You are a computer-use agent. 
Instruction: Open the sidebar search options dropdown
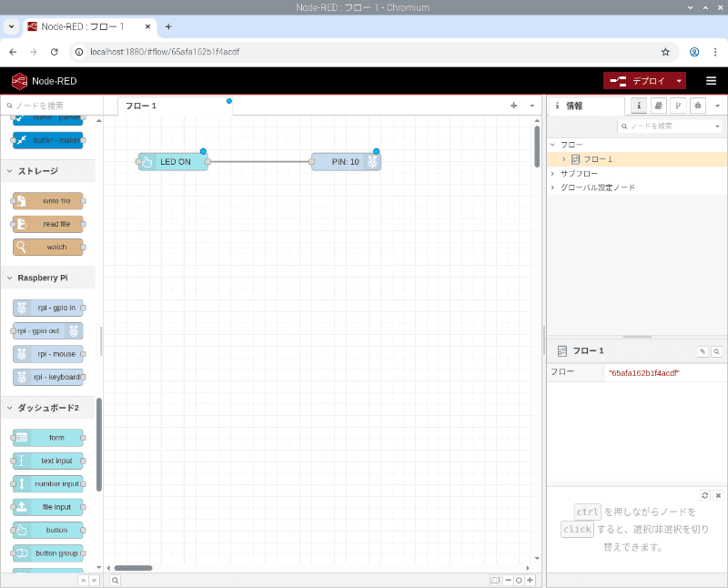click(x=718, y=126)
